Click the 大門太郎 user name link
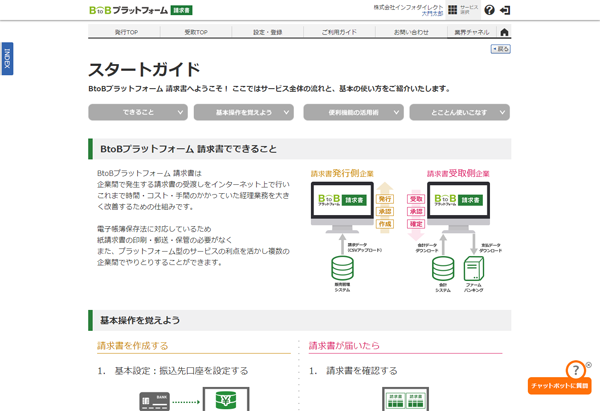The height and width of the screenshot is (411, 600). point(432,14)
